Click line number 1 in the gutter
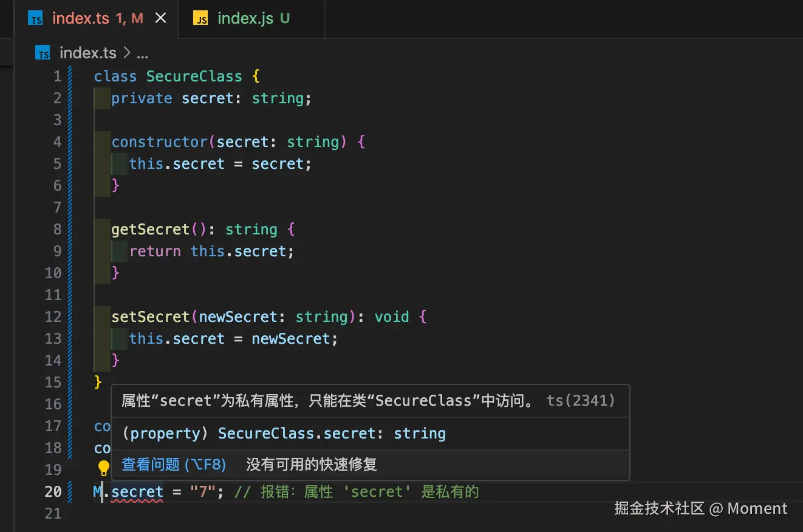 [x=57, y=76]
